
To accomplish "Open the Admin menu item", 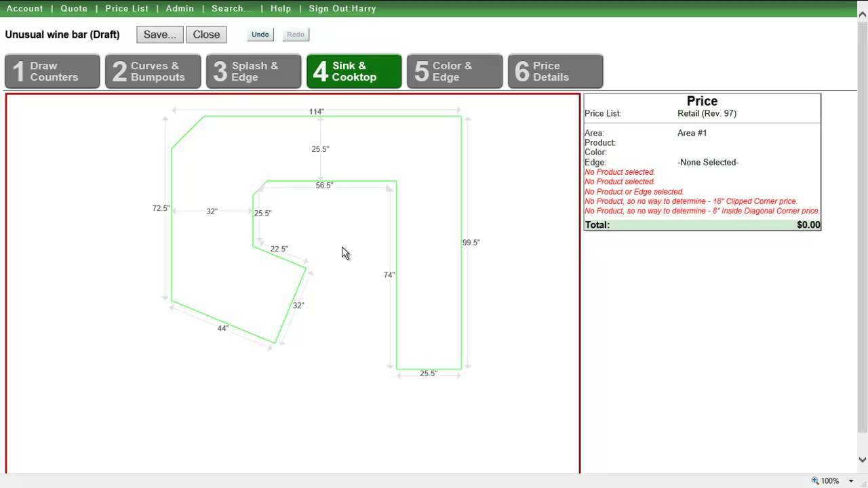I will click(x=180, y=8).
